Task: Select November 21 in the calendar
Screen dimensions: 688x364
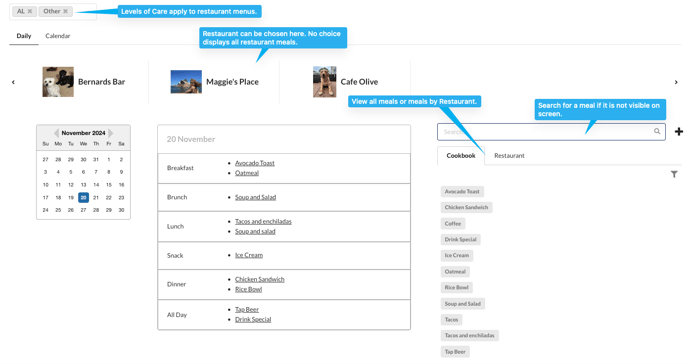Action: tap(96, 197)
